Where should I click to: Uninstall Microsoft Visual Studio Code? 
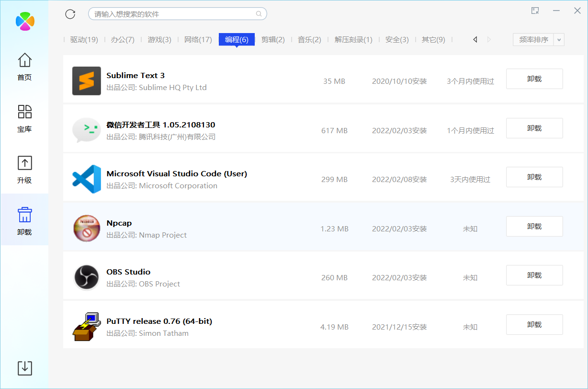[x=534, y=177]
